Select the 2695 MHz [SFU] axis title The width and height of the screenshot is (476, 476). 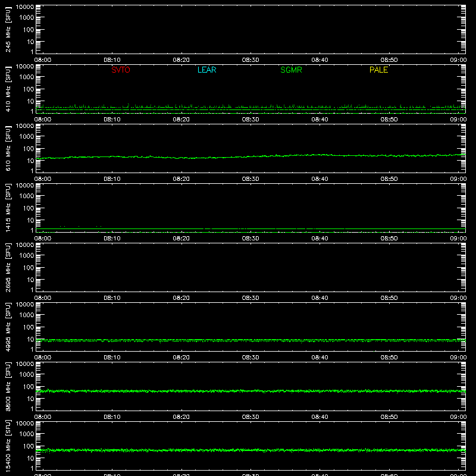tap(8, 267)
